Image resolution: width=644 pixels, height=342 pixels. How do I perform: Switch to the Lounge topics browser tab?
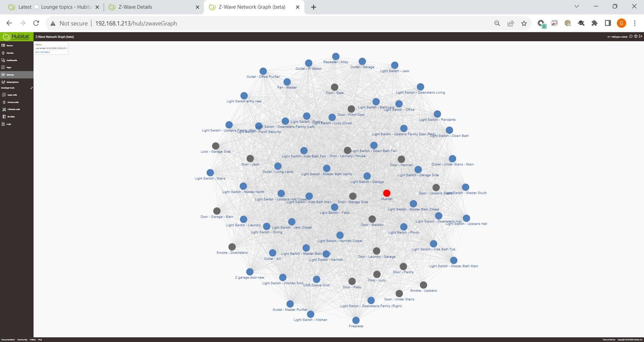point(54,7)
